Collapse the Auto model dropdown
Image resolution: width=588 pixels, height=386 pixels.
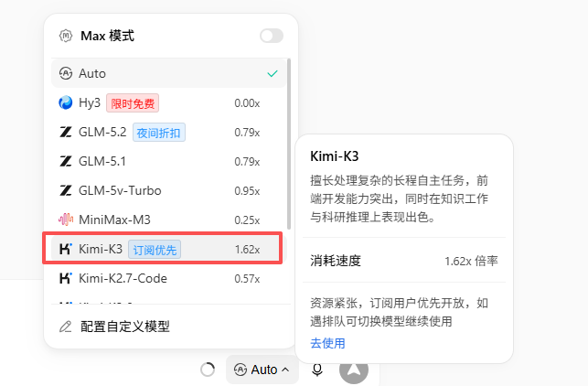tap(262, 370)
